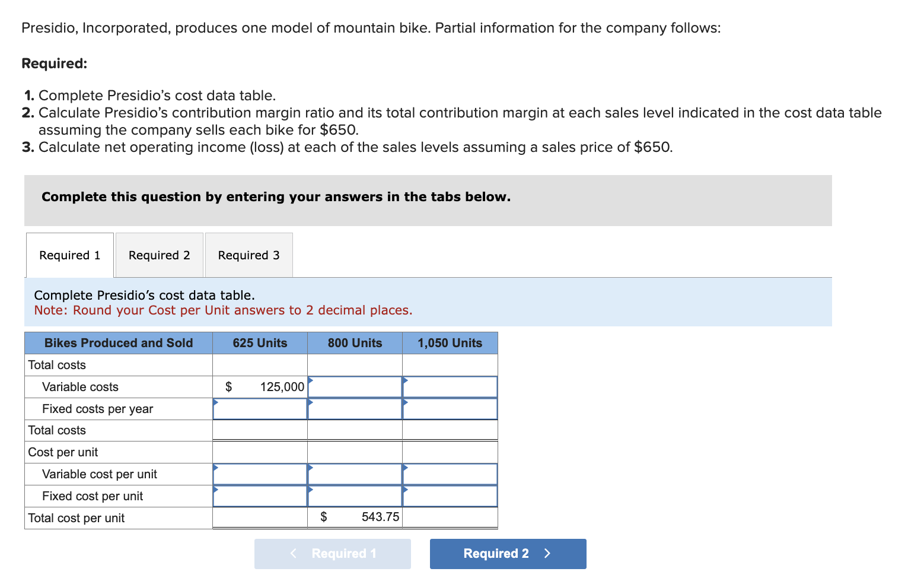This screenshot has height=578, width=924.
Task: Click Variable cost per unit field under 800 Units
Action: point(354,474)
